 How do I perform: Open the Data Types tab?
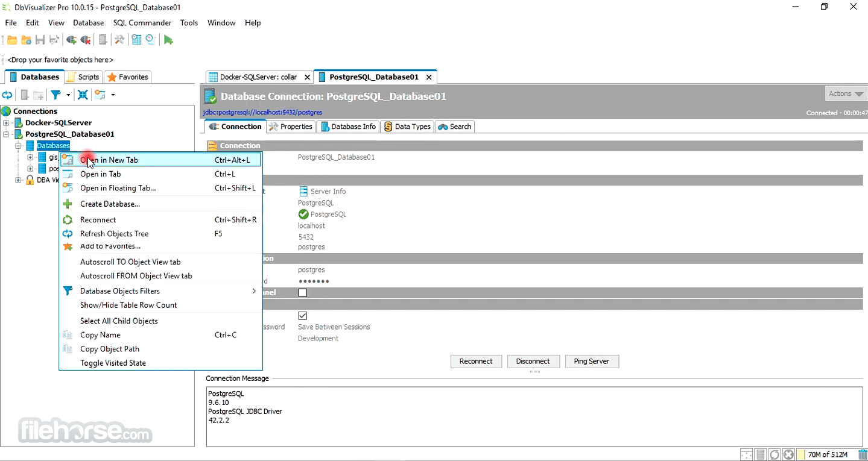click(408, 127)
